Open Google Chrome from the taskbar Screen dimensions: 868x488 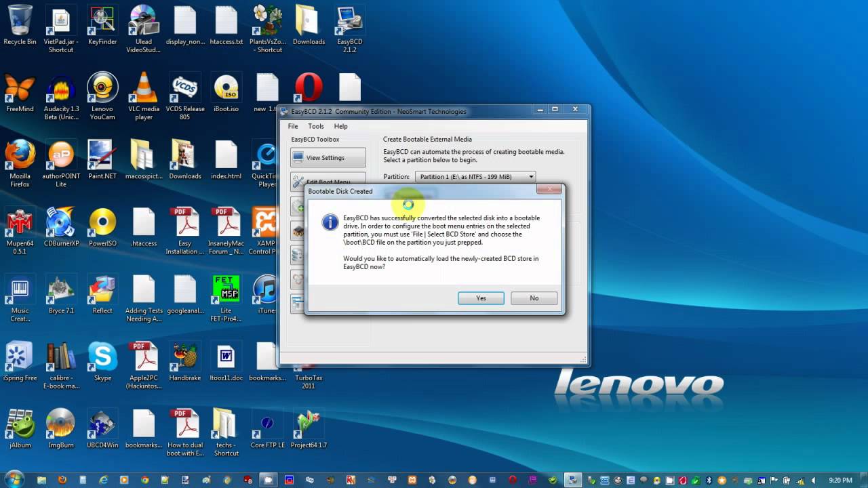(144, 480)
